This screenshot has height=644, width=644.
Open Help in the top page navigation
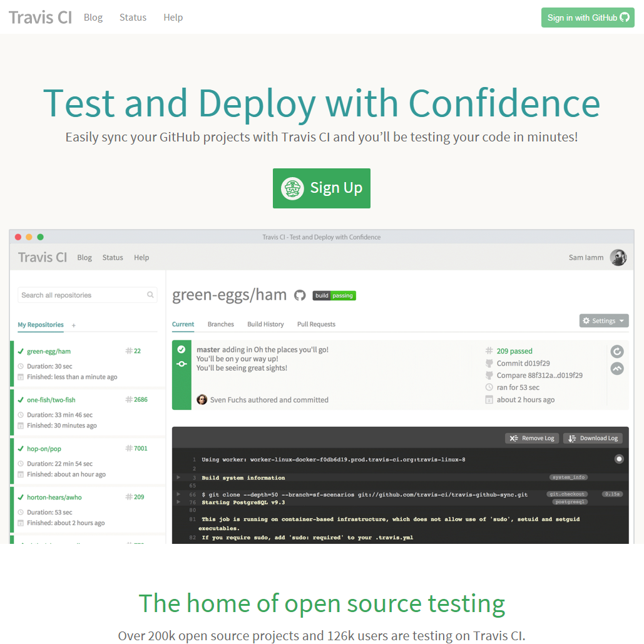click(x=173, y=18)
